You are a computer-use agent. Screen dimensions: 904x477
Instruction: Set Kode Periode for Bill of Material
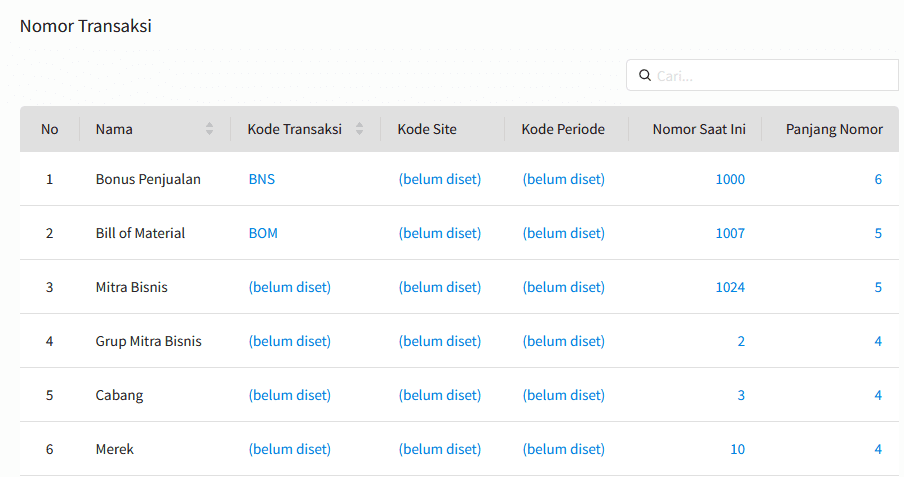point(563,233)
